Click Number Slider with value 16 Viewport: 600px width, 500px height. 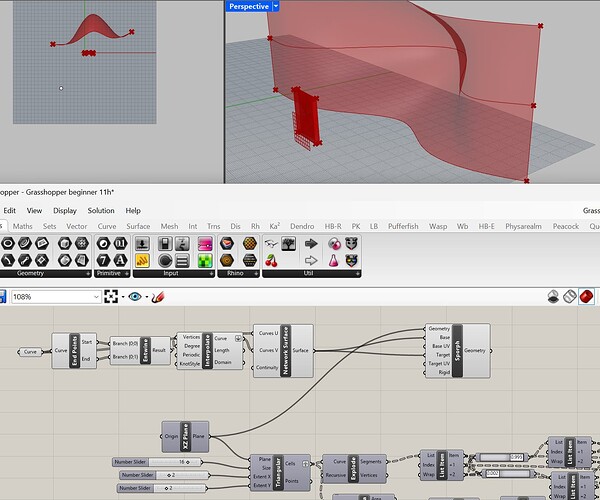(157, 462)
